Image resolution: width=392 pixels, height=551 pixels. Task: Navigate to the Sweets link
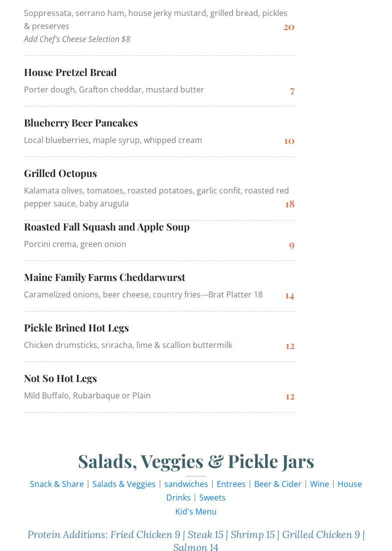click(212, 497)
